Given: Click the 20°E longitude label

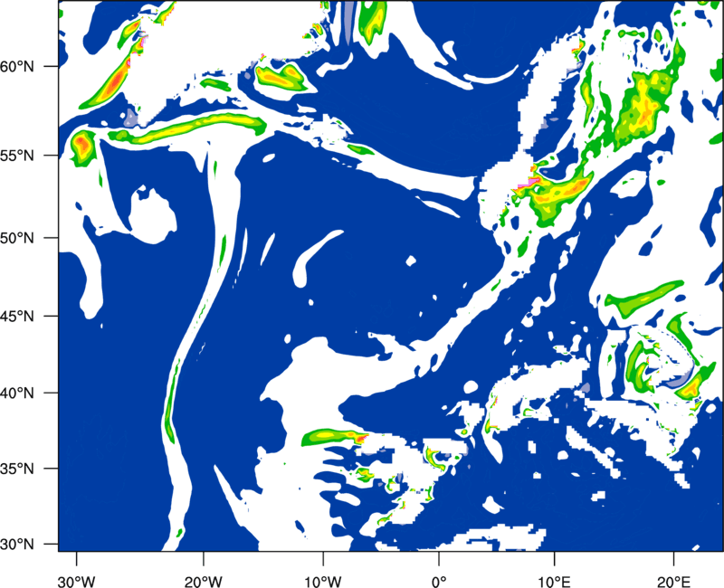Looking at the screenshot, I should [x=673, y=582].
